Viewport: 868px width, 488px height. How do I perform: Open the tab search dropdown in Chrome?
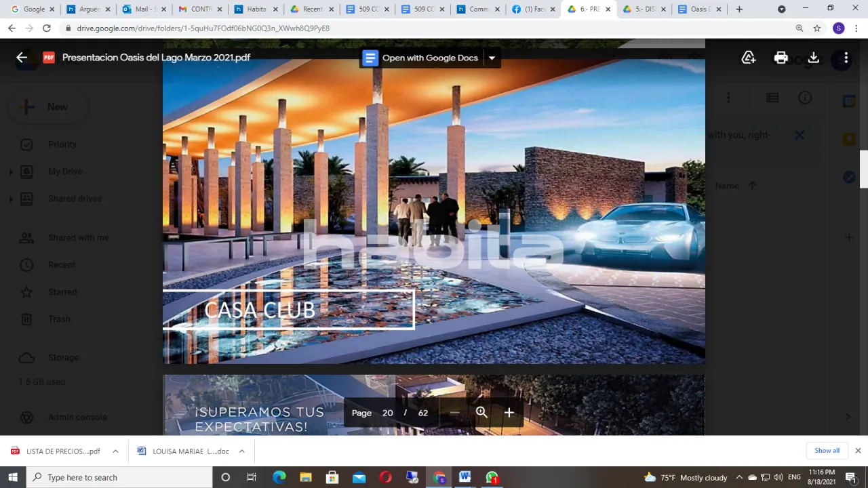781,9
